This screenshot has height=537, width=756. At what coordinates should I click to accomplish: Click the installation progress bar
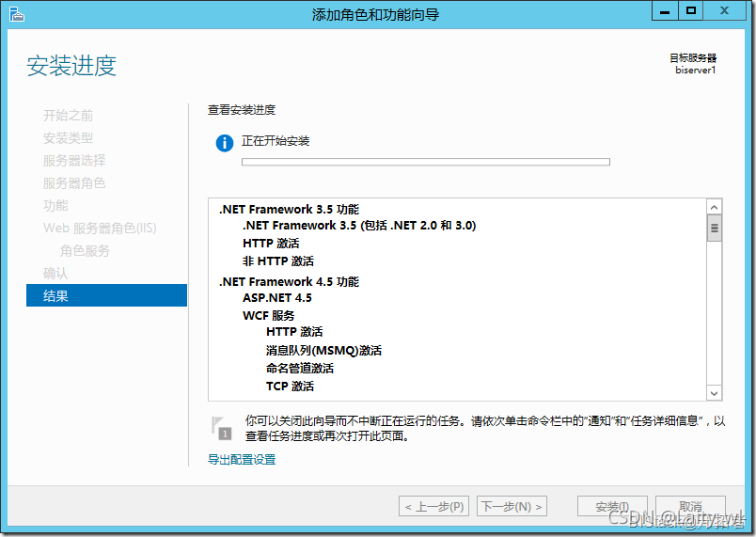pyautogui.click(x=426, y=162)
